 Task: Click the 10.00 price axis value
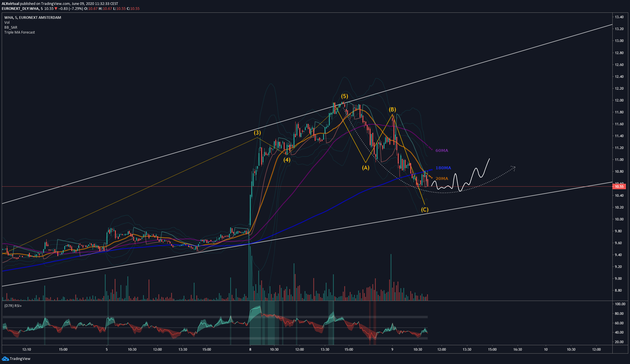(619, 219)
